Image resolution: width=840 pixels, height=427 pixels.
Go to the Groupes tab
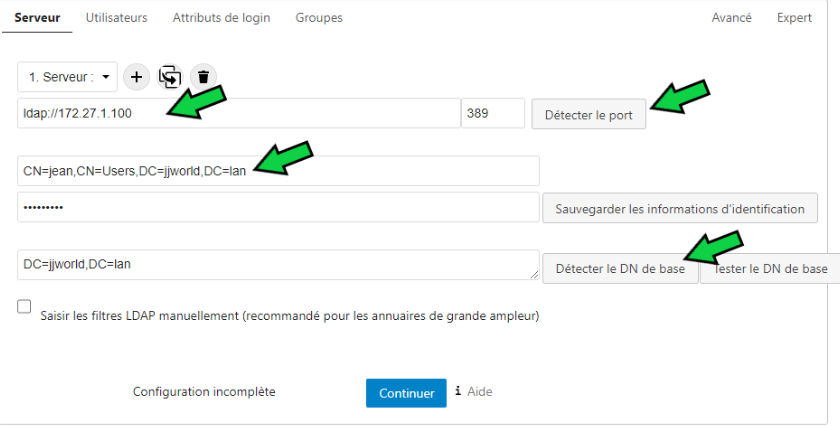(x=319, y=18)
